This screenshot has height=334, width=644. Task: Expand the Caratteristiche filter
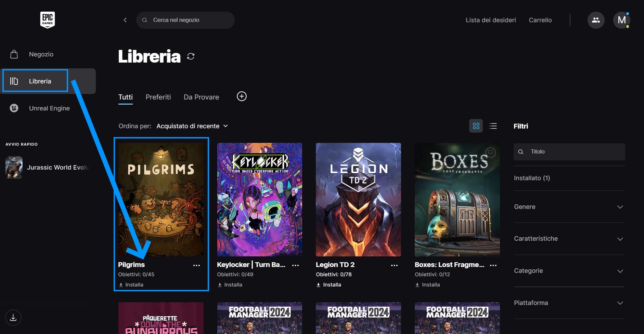pyautogui.click(x=569, y=239)
